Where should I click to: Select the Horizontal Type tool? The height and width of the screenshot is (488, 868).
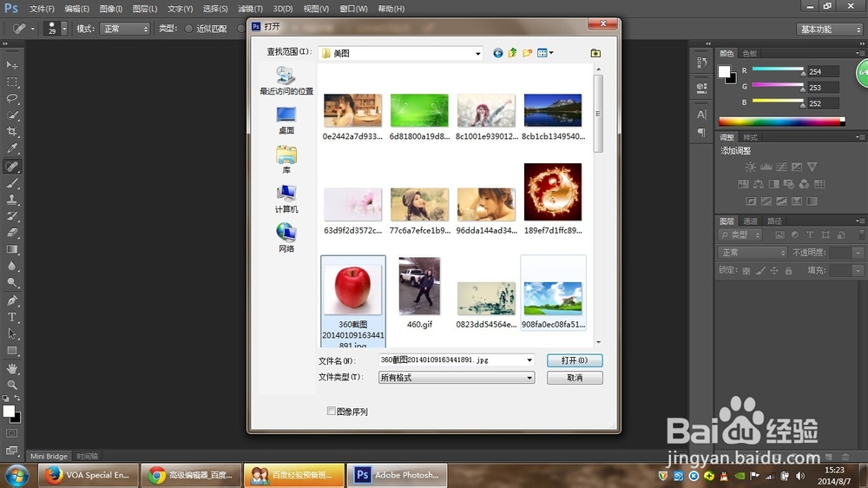[11, 318]
